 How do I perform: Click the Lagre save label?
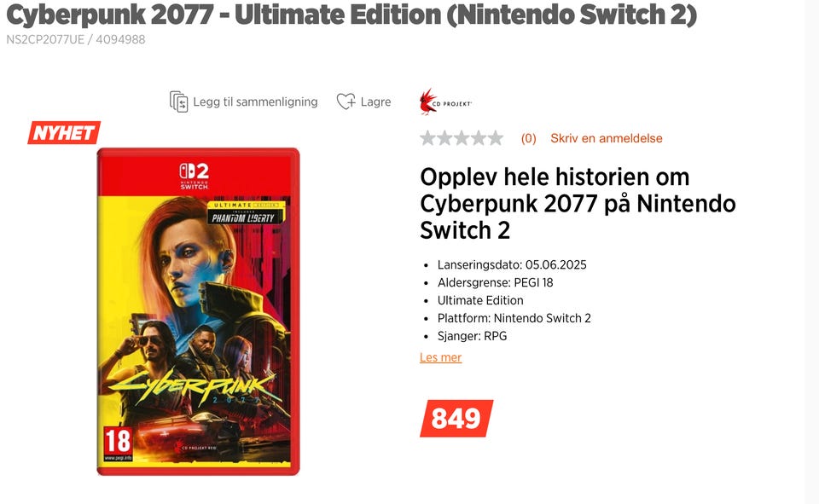[375, 101]
